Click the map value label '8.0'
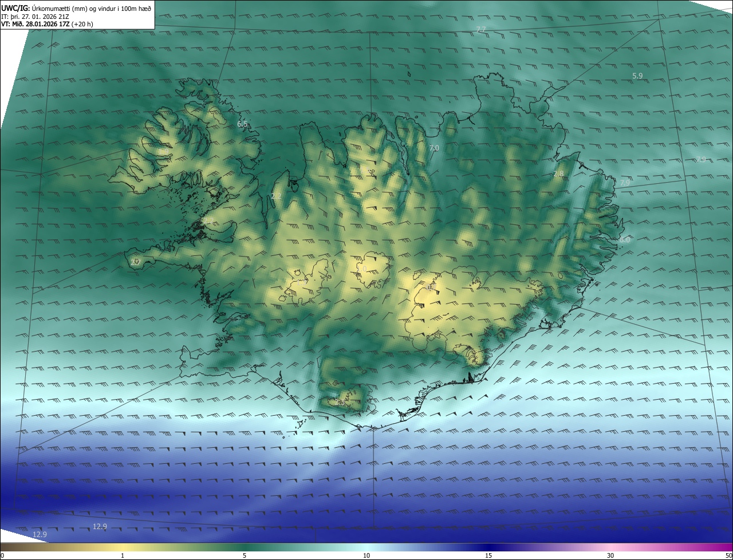The image size is (733, 560). [624, 240]
